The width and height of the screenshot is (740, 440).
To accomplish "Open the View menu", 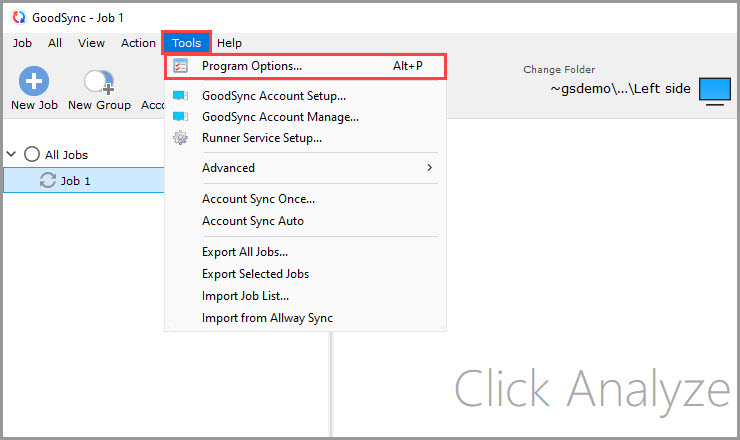I will (x=91, y=43).
